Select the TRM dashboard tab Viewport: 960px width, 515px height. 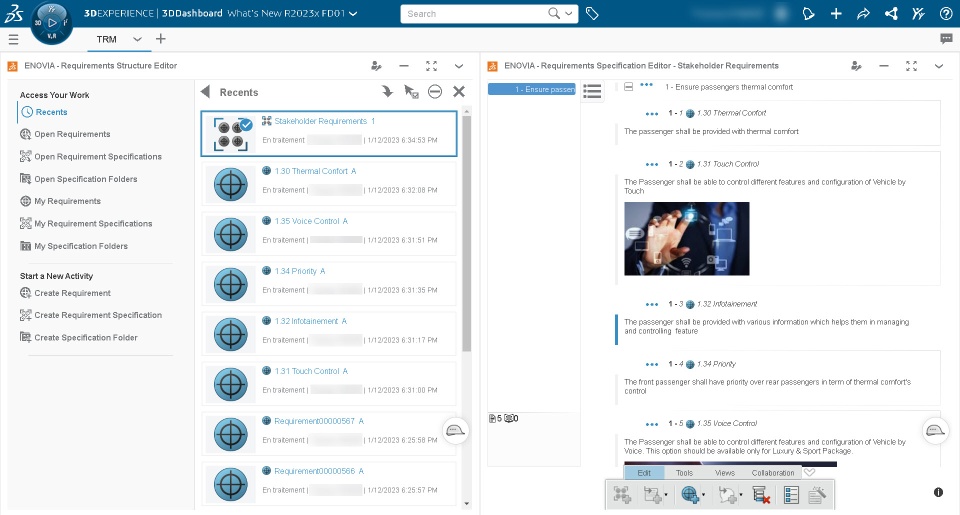click(107, 39)
